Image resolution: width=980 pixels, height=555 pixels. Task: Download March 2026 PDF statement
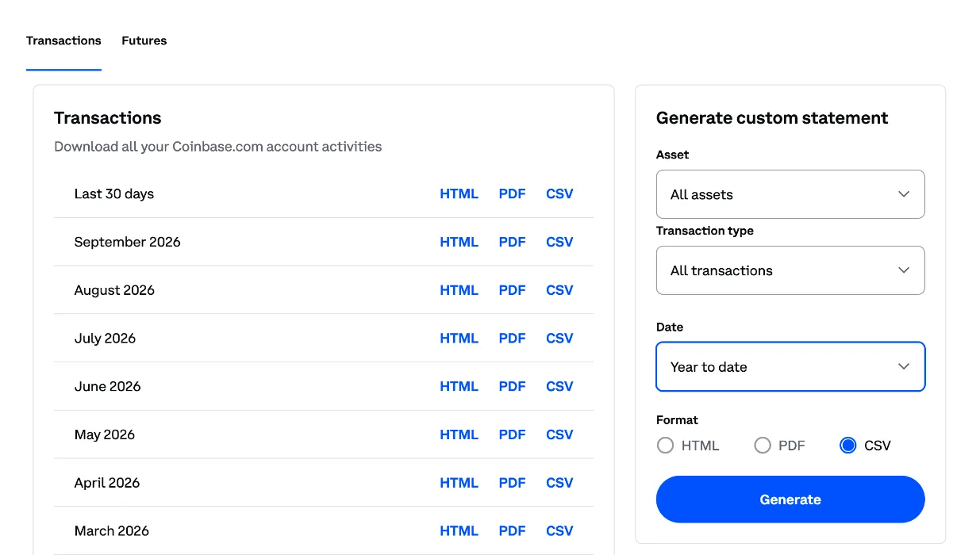512,531
